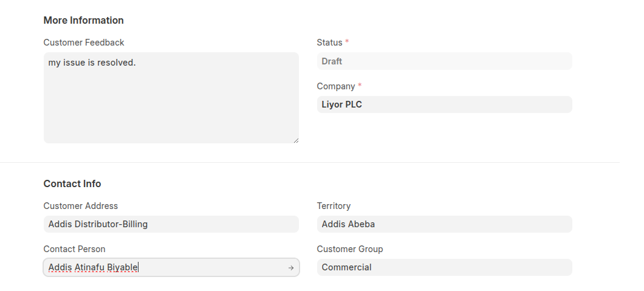The image size is (644, 291).
Task: Click the Customer Feedback textarea resize handle
Action: tap(296, 140)
